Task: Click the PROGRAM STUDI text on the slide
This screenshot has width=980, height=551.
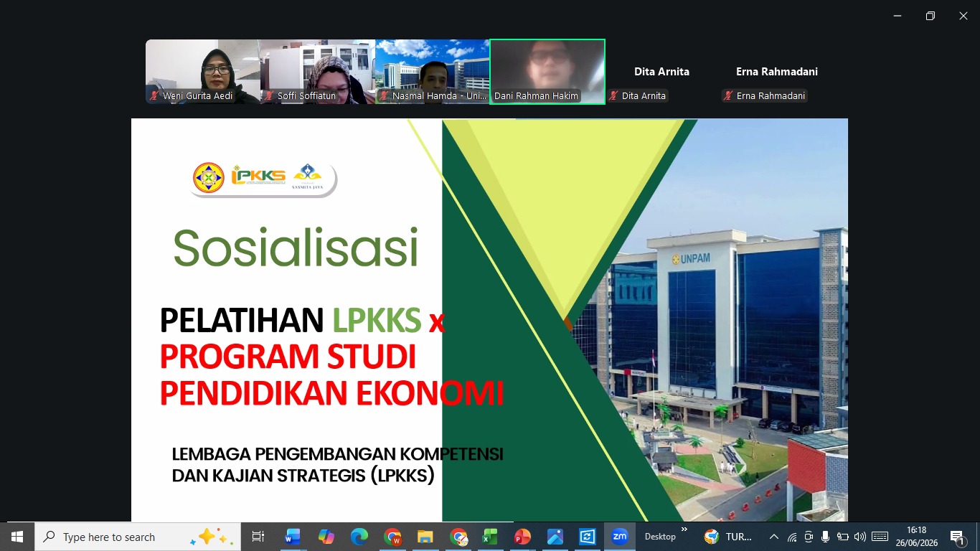Action: [288, 357]
